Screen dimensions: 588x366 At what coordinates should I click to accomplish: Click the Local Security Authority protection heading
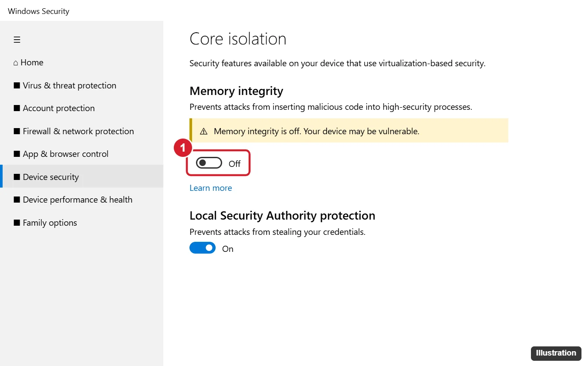coord(282,216)
